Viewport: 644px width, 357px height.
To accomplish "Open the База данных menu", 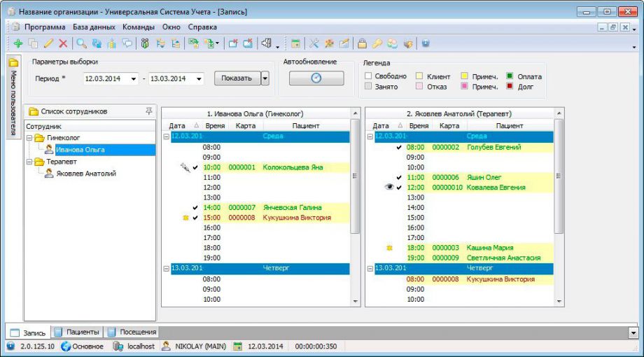I will [x=94, y=27].
